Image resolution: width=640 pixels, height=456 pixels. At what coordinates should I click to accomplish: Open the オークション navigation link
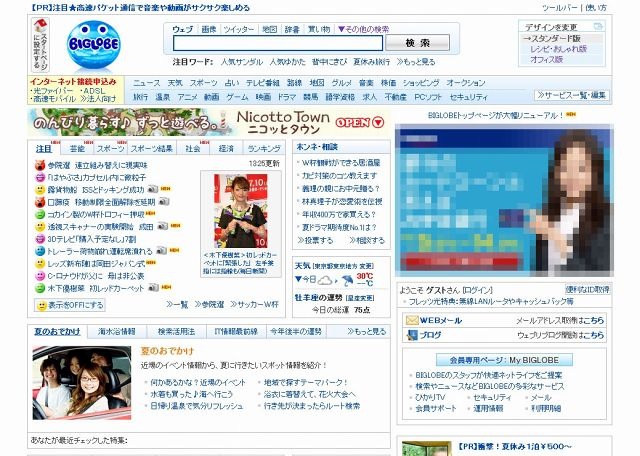point(466,83)
